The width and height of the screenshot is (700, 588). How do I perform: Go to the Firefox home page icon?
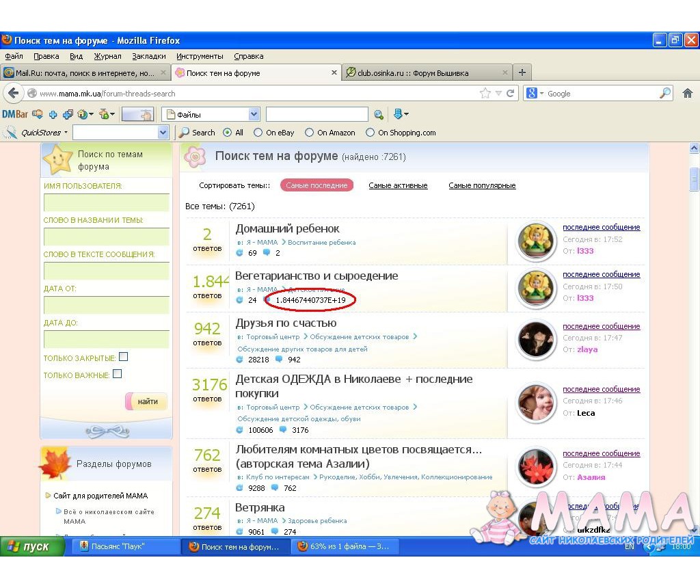pyautogui.click(x=688, y=94)
